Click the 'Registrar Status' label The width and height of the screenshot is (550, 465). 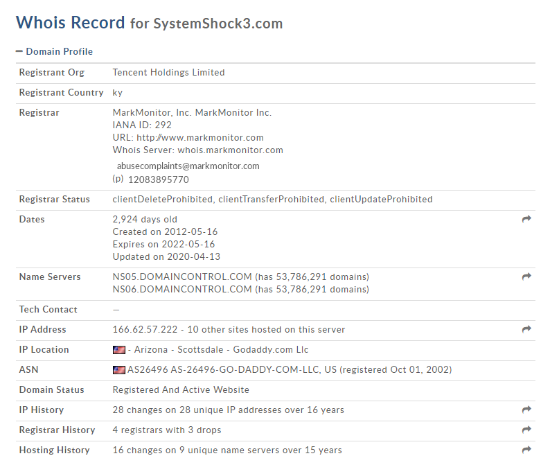[54, 199]
